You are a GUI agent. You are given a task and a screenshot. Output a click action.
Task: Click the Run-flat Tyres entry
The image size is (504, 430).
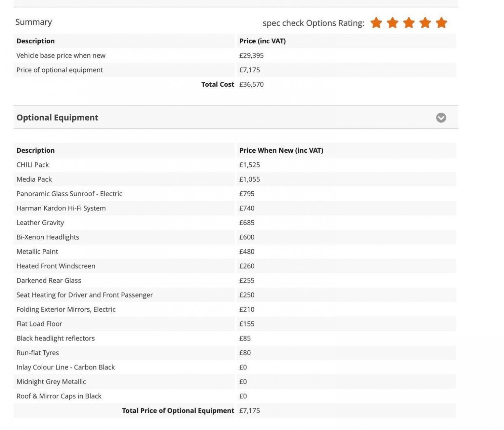pos(38,353)
